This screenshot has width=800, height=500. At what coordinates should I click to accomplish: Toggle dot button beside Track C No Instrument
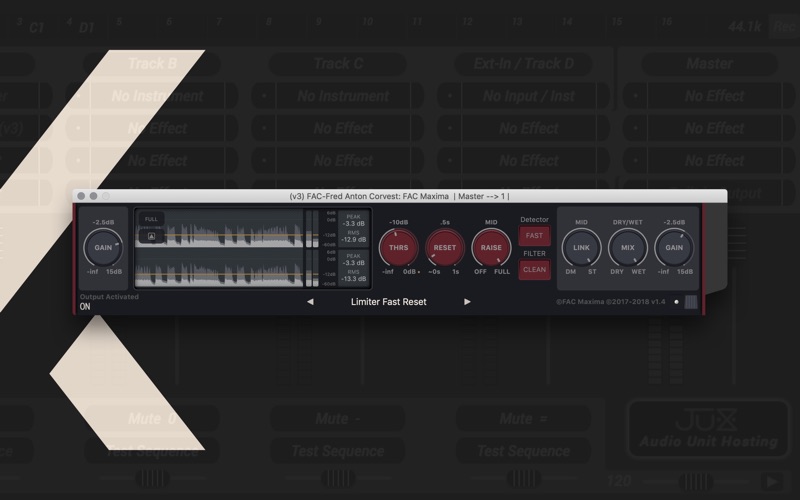264,96
